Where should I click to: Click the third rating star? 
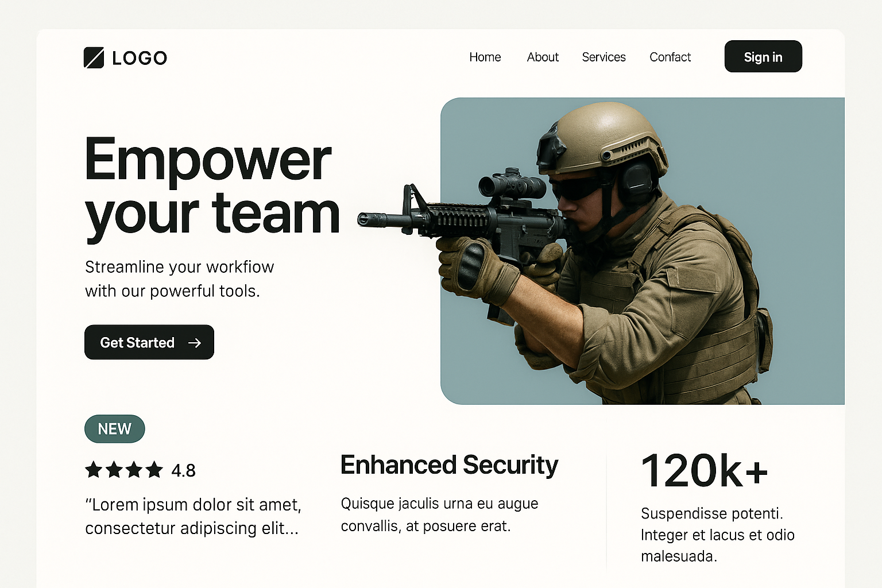click(134, 470)
